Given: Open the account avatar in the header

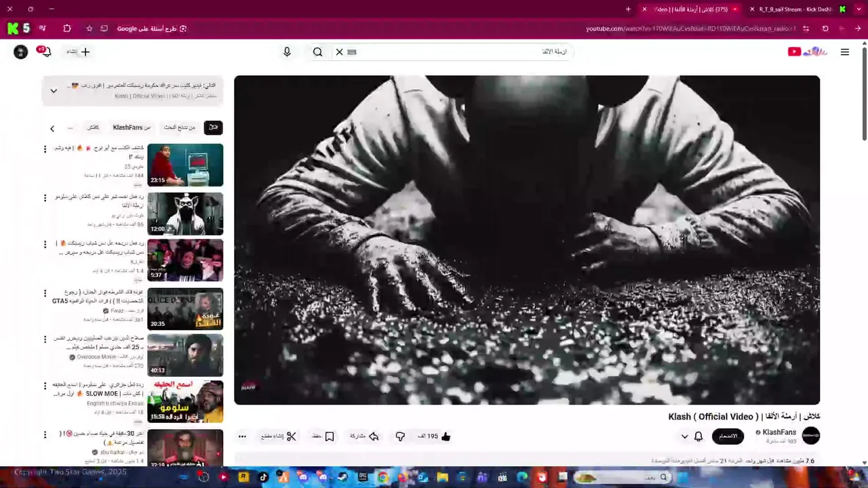Looking at the screenshot, I should [21, 52].
